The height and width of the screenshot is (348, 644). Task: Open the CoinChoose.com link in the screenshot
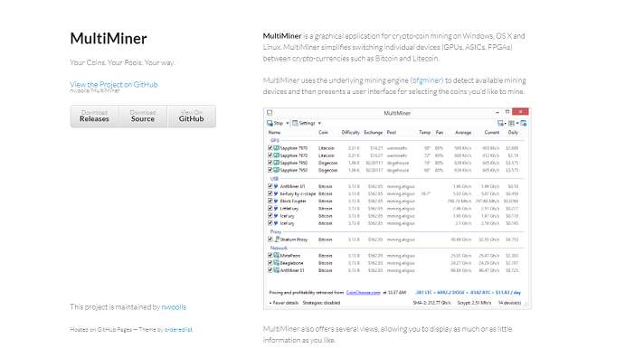(x=363, y=292)
